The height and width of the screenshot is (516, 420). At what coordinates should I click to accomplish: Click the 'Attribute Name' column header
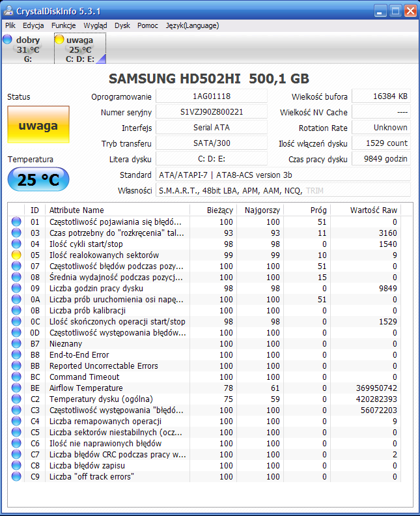(117, 210)
